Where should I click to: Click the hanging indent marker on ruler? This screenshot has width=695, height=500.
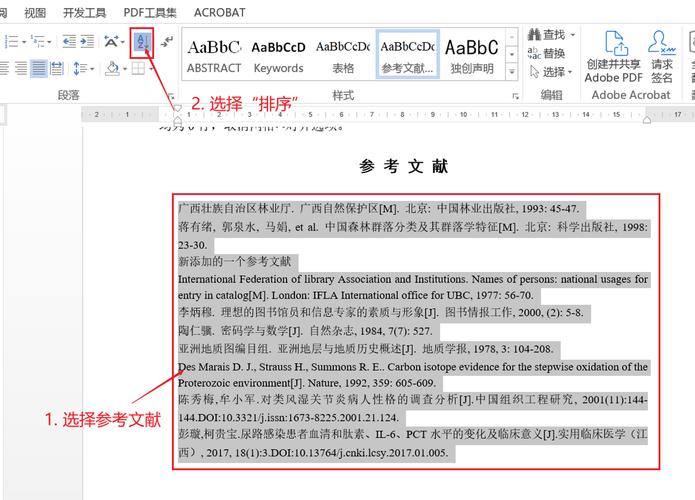(177, 120)
